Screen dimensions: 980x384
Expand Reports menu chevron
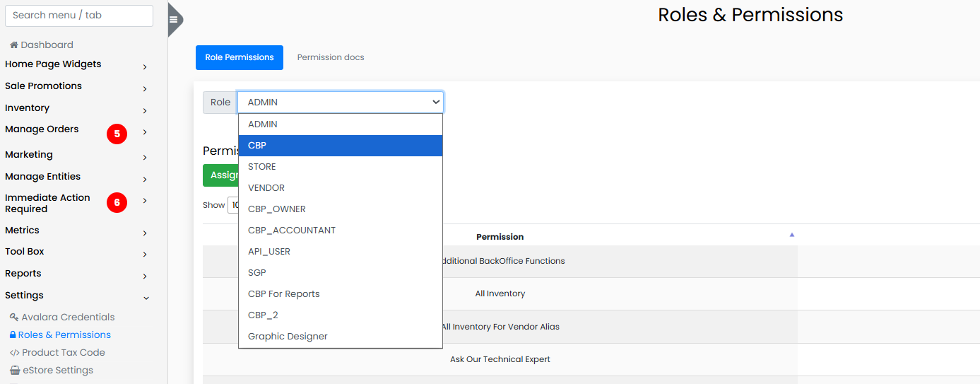click(x=145, y=276)
